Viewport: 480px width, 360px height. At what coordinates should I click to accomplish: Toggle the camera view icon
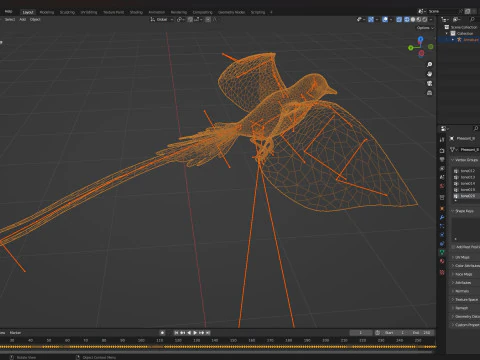click(430, 83)
